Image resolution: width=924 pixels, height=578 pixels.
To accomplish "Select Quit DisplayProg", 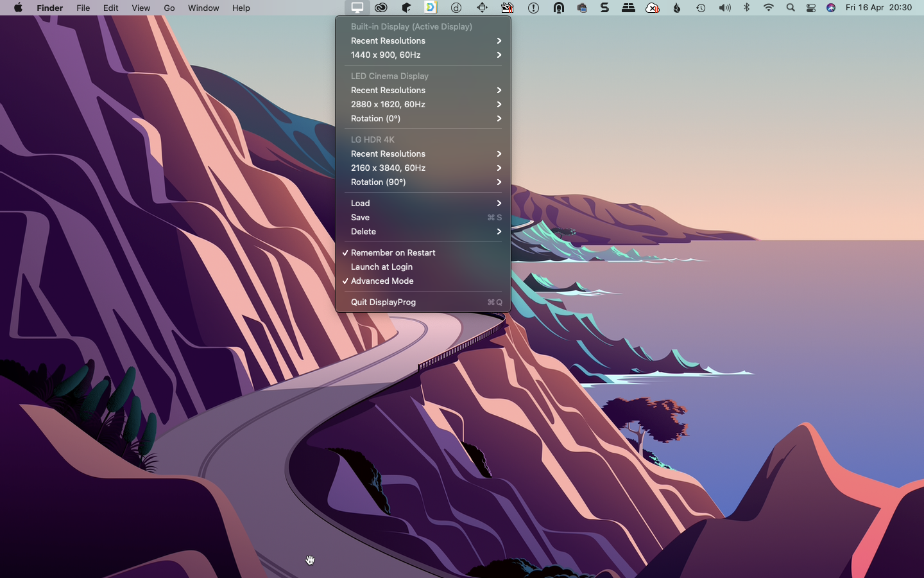I will pyautogui.click(x=383, y=302).
